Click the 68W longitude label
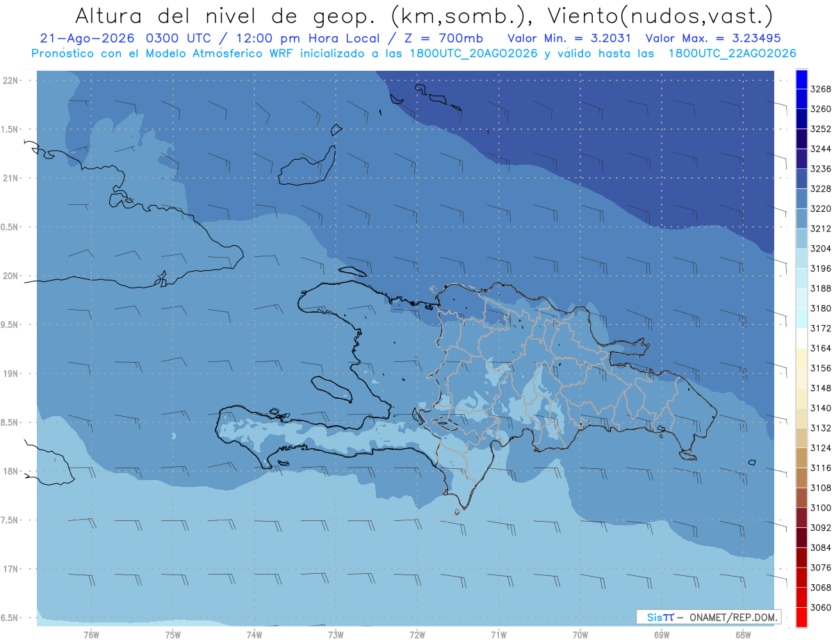 (x=743, y=635)
